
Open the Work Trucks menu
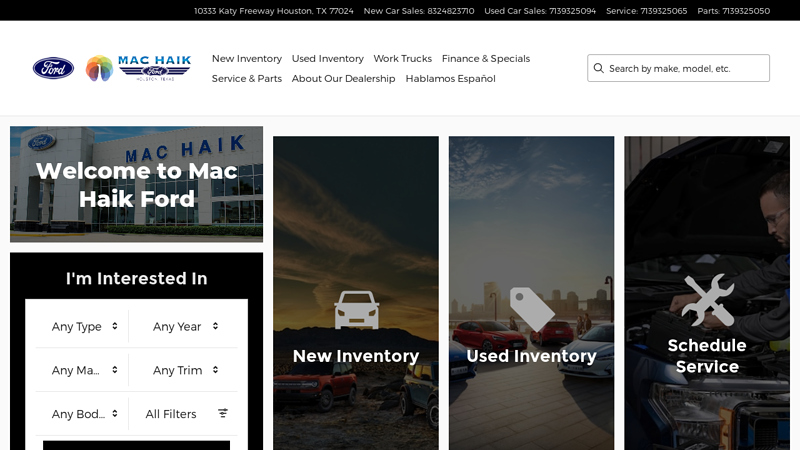click(403, 59)
